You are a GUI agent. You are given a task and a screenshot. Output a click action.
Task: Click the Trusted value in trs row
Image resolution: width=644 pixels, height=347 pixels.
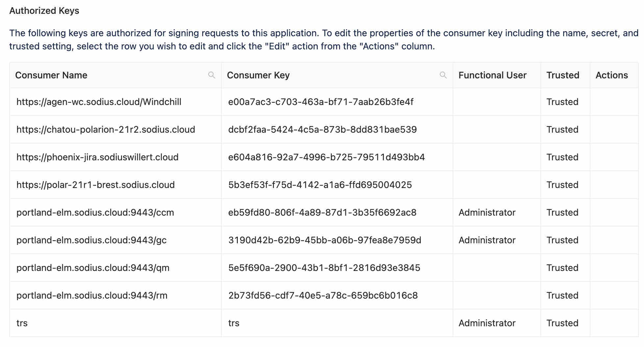pyautogui.click(x=562, y=323)
